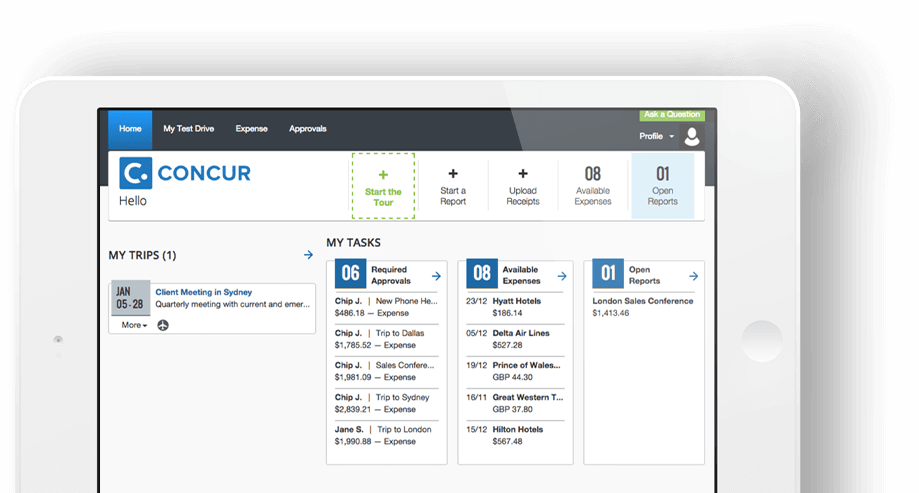This screenshot has height=493, width=919.
Task: Click the MY TRIPS (1) heading
Action: click(142, 255)
